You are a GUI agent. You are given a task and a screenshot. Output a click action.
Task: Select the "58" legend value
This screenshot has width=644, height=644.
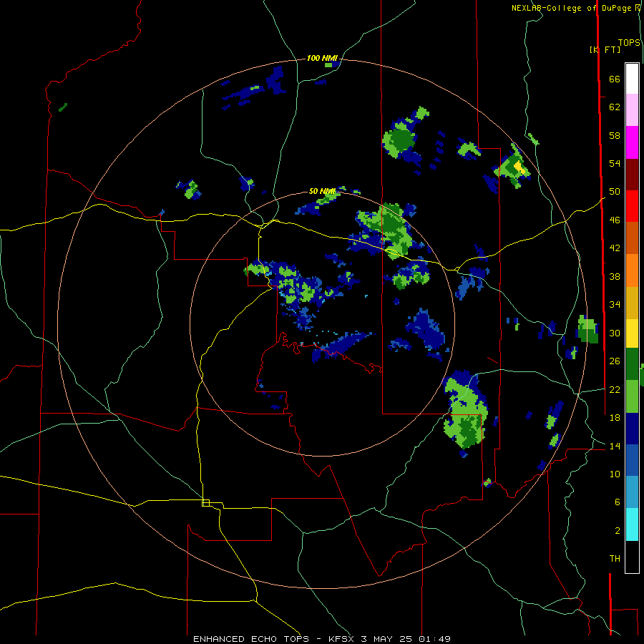(x=615, y=135)
